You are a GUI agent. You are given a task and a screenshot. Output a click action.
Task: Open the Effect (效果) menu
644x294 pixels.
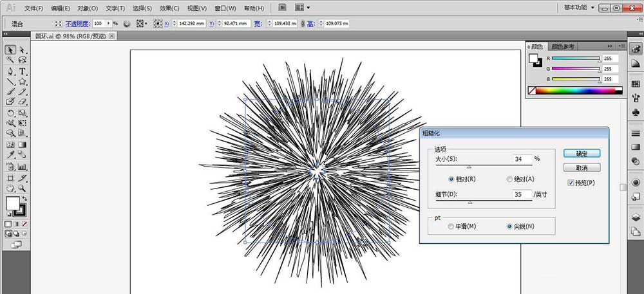point(169,8)
